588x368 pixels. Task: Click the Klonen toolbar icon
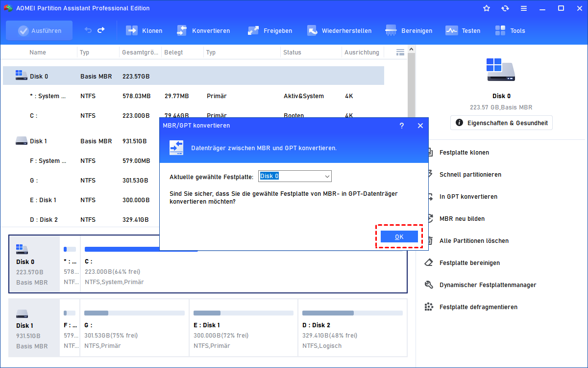132,30
